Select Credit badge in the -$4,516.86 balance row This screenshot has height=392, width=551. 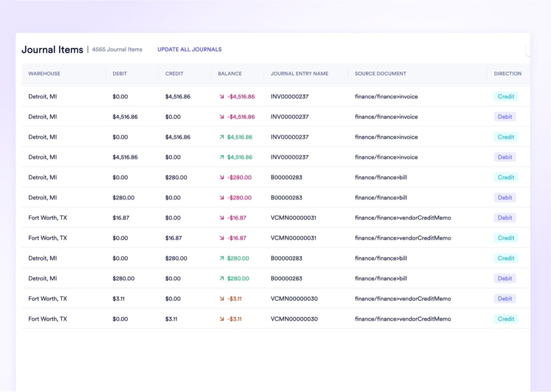pyautogui.click(x=506, y=97)
